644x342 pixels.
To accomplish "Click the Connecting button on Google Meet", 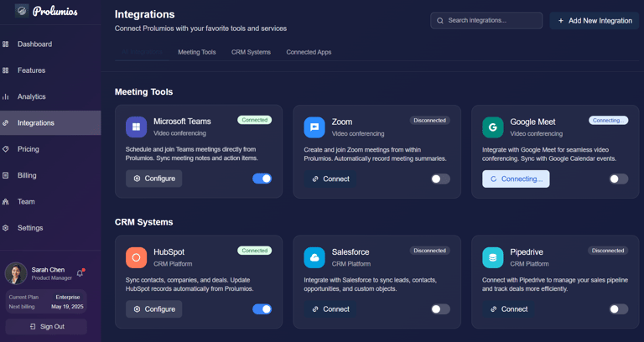I will point(516,179).
